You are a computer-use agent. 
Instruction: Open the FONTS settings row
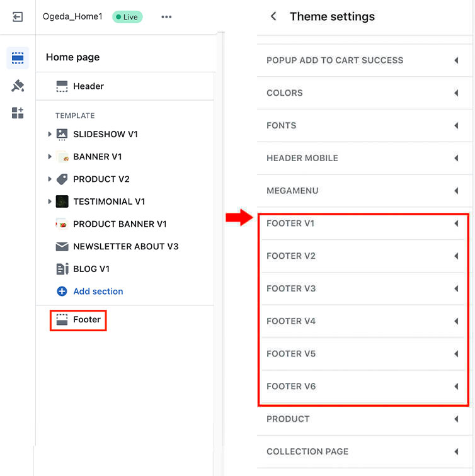[363, 125]
